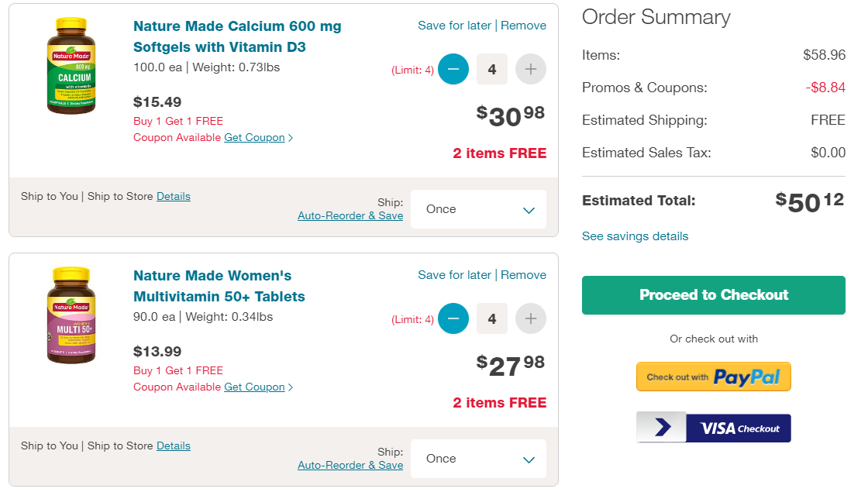This screenshot has width=868, height=492.
Task: Click the Calcium quantity field showing 4
Action: [491, 69]
